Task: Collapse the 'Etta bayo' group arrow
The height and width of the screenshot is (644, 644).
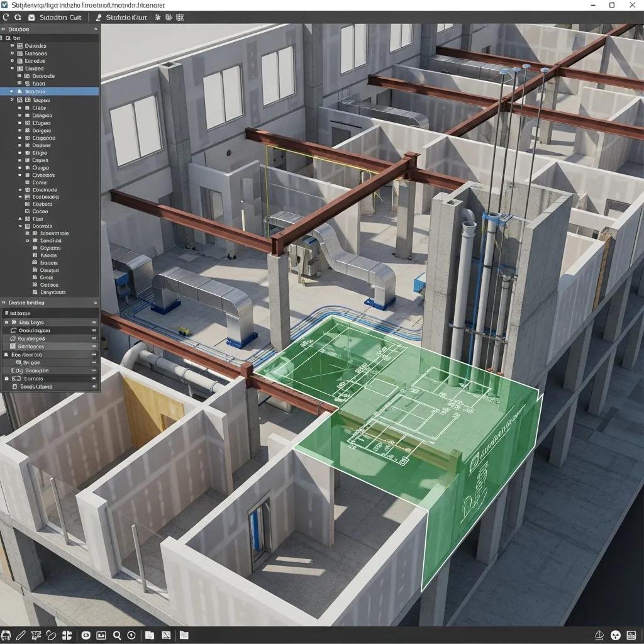Action: point(6,323)
